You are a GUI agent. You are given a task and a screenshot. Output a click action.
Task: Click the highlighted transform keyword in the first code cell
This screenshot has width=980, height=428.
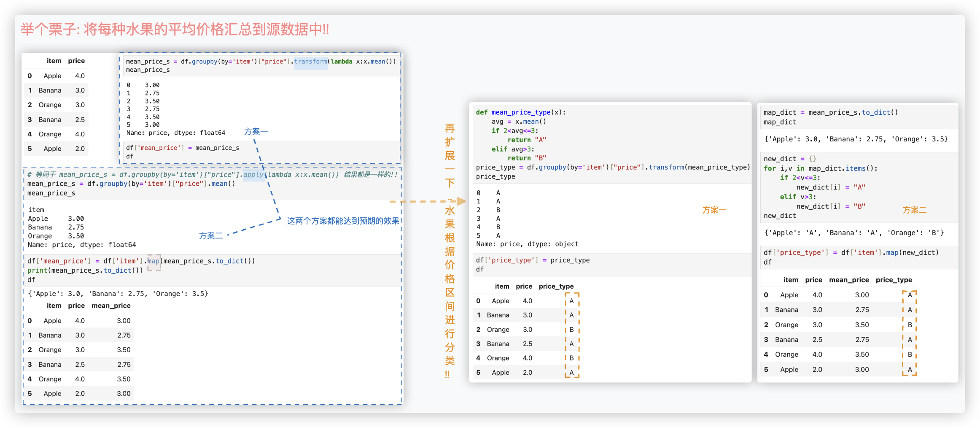point(310,62)
